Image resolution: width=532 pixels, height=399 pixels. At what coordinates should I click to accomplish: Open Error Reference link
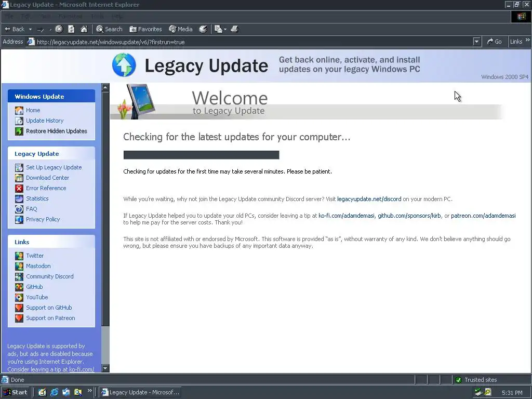(46, 188)
